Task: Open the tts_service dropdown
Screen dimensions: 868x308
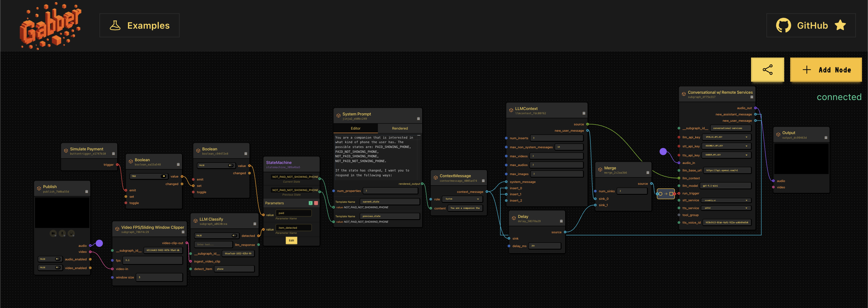Action: (x=726, y=208)
